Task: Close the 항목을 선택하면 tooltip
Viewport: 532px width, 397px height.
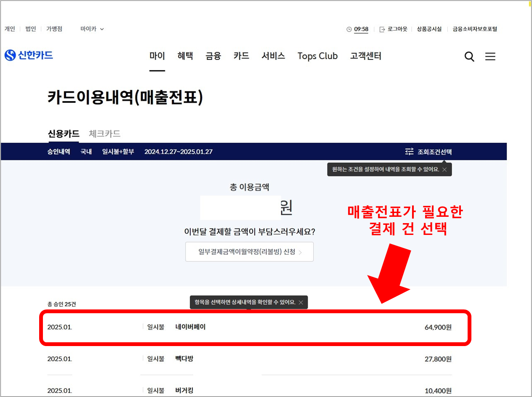Action: (301, 302)
